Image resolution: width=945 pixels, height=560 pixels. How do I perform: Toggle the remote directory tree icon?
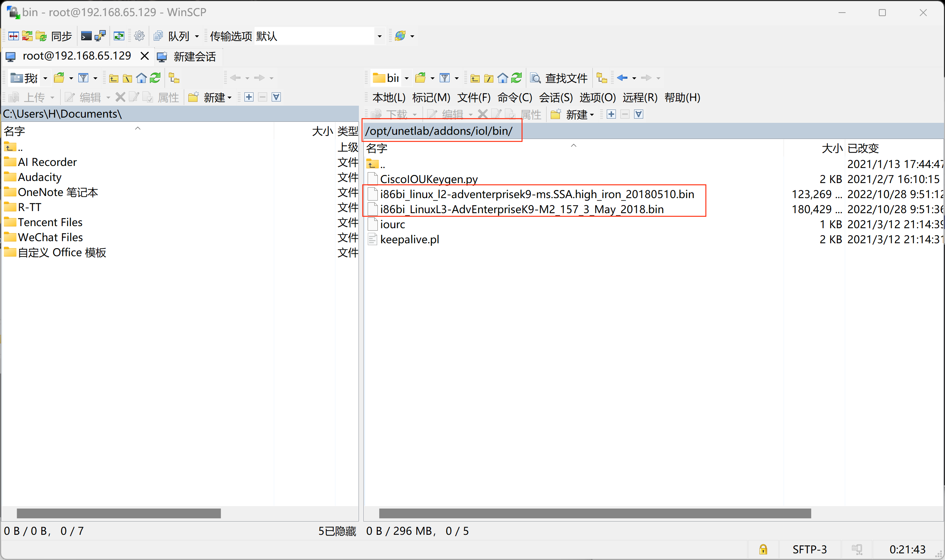point(602,78)
